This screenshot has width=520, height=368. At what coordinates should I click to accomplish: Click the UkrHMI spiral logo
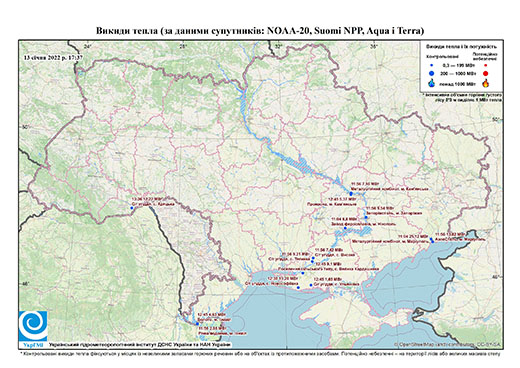point(33,326)
